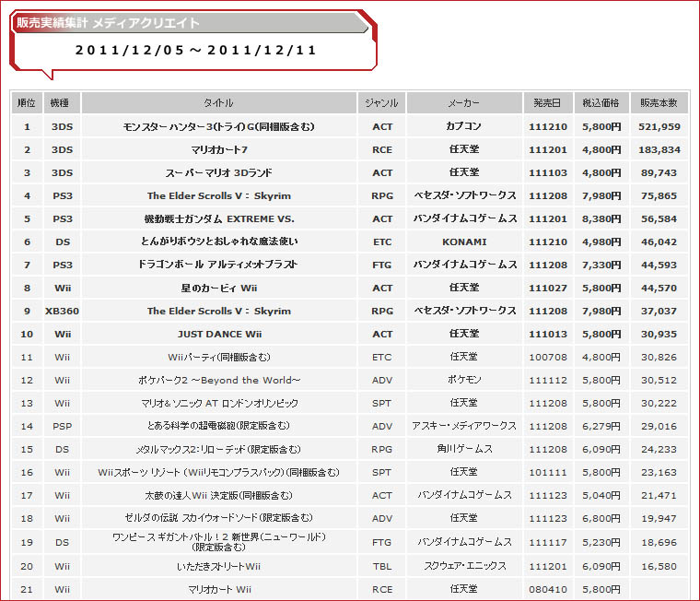Click sales figure 183,834
The image size is (700, 601).
[659, 149]
